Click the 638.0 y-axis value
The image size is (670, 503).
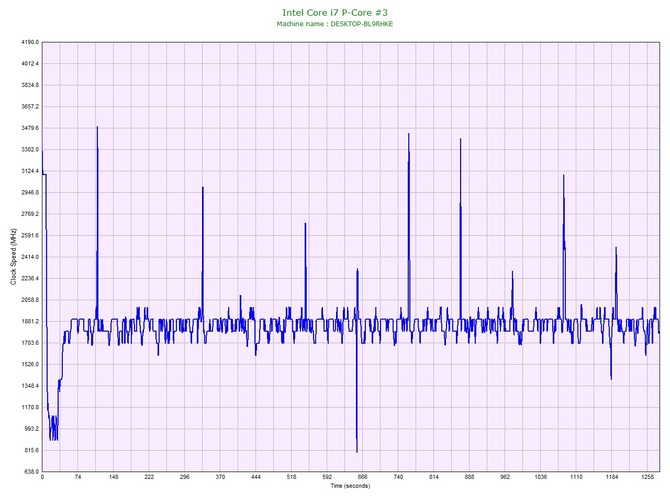[x=31, y=472]
